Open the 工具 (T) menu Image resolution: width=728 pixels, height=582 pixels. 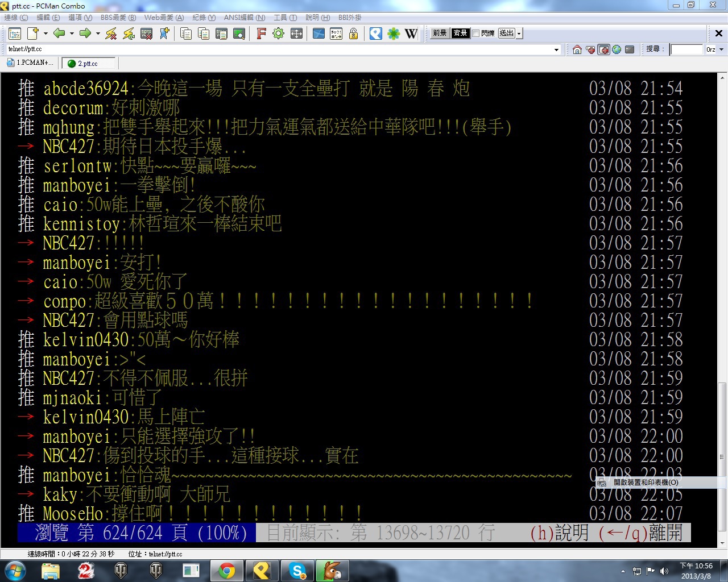tap(286, 18)
